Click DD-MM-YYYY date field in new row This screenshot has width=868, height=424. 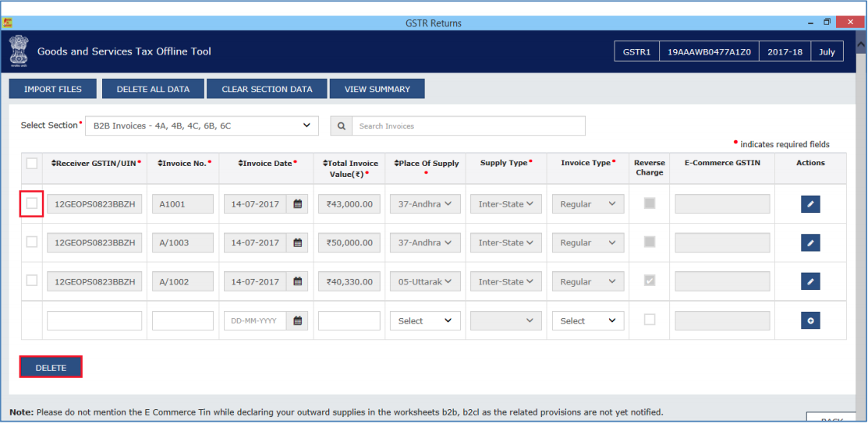coord(255,320)
